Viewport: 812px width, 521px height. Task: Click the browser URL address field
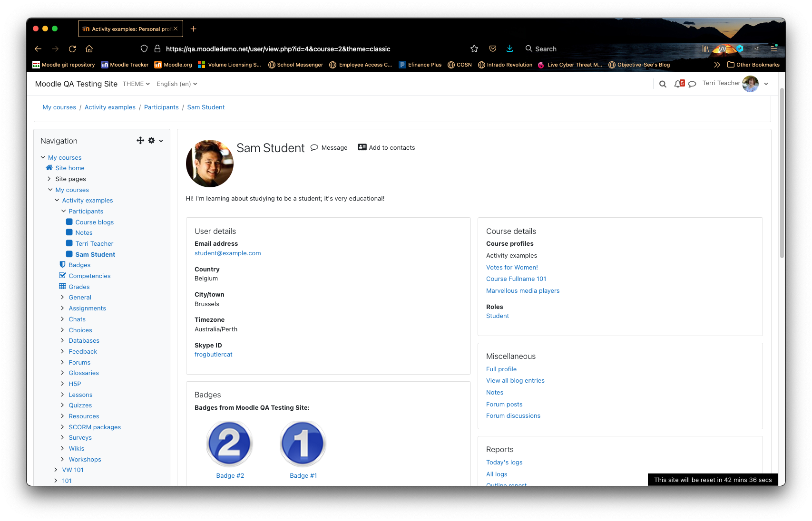pos(304,49)
